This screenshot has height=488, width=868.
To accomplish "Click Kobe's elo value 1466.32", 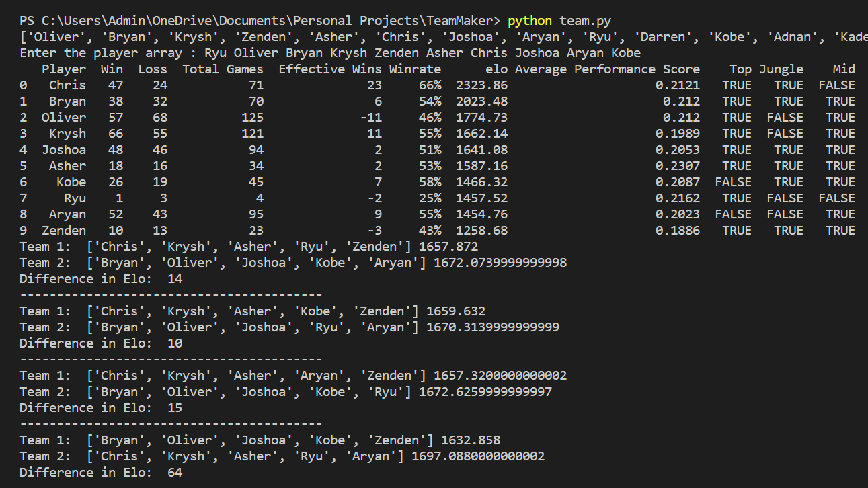I will (x=482, y=182).
